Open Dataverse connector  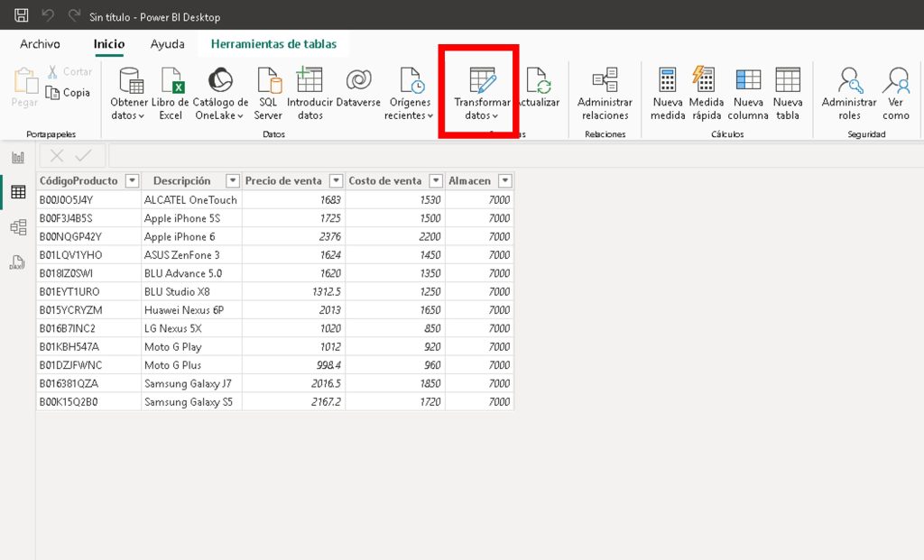click(x=358, y=90)
